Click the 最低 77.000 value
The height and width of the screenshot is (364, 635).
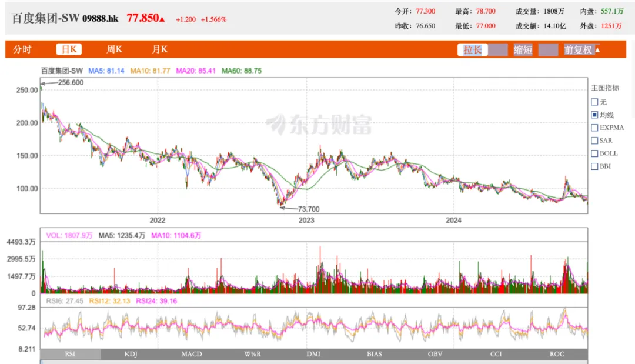click(x=486, y=26)
